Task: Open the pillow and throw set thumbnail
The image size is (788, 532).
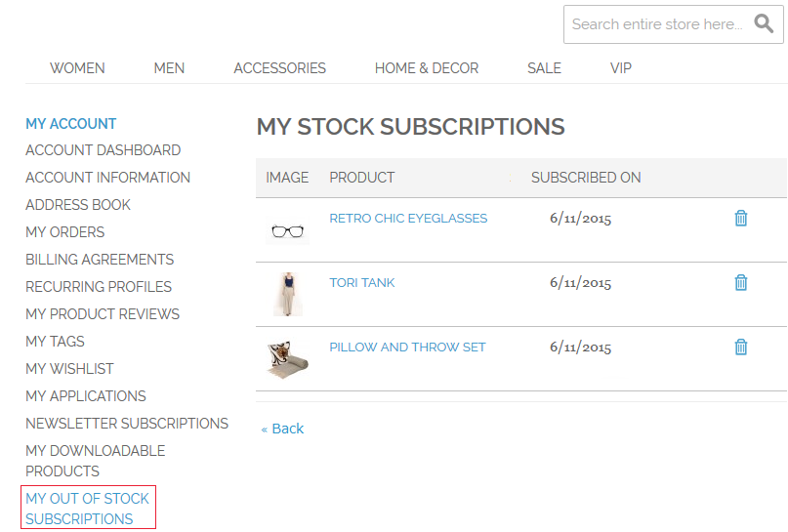Action: pyautogui.click(x=287, y=359)
